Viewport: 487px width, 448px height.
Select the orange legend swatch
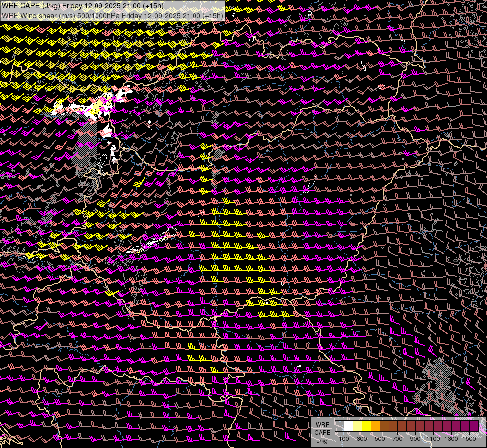tap(376, 426)
